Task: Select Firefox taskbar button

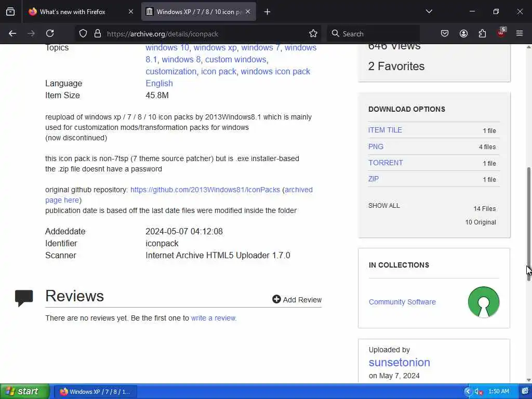Action: coord(96,392)
